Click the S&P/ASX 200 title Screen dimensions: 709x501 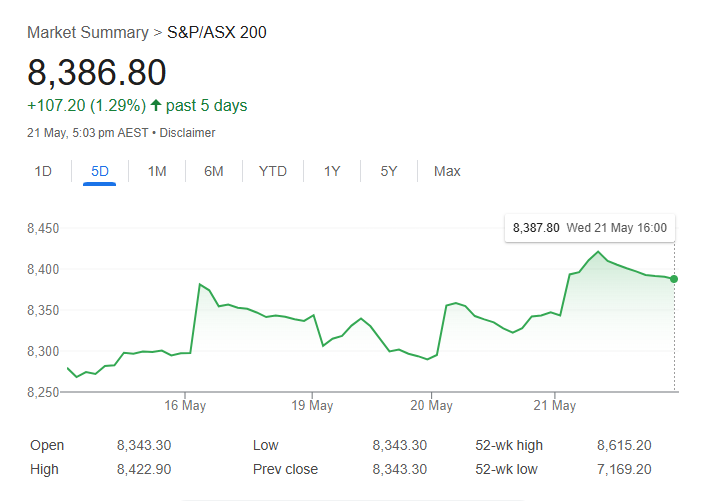pyautogui.click(x=217, y=33)
